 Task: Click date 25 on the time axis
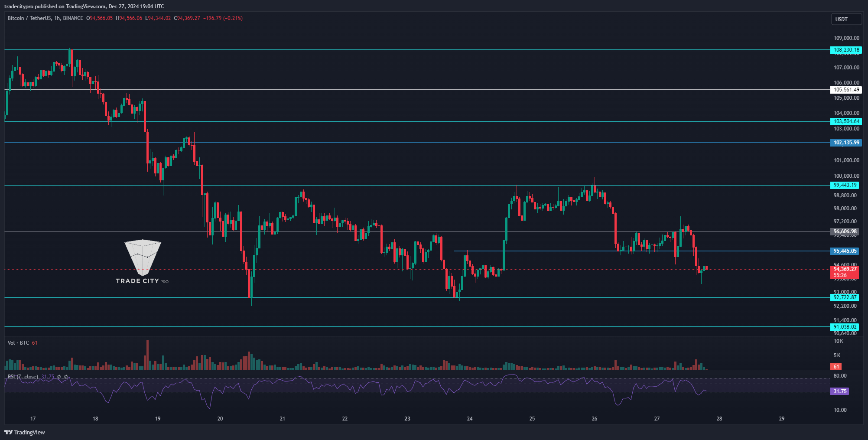[x=532, y=419]
